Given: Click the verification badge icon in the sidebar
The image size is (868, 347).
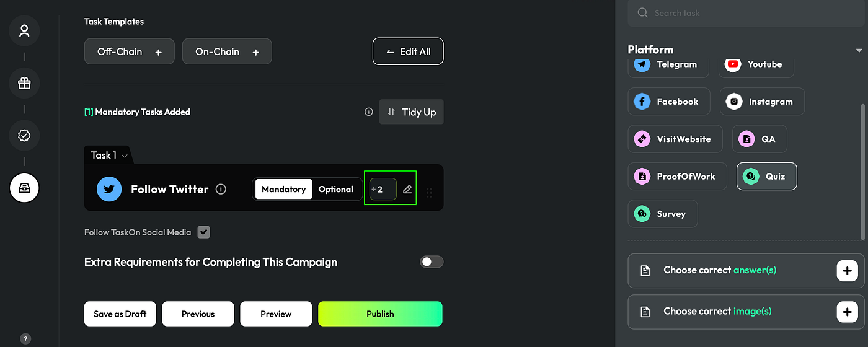Looking at the screenshot, I should click(x=25, y=135).
